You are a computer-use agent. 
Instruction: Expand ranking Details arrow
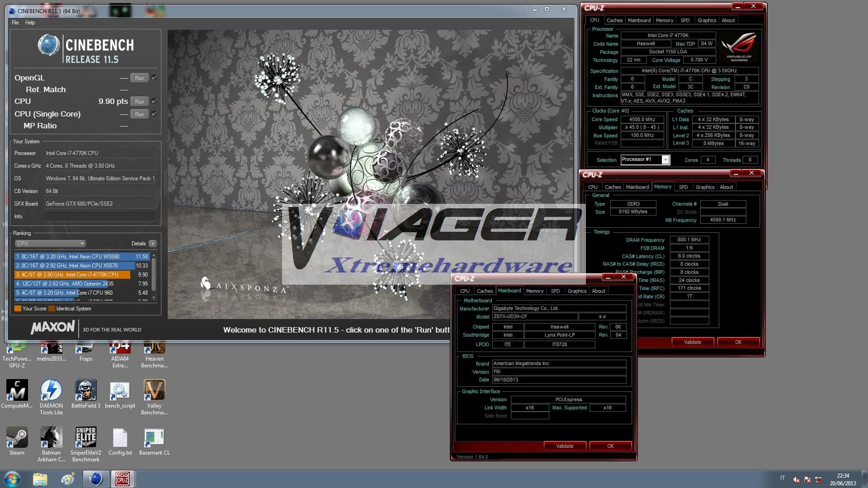[153, 244]
